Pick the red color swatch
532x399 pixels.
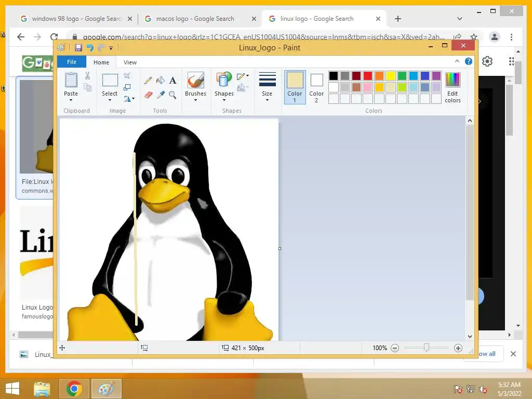[368, 76]
